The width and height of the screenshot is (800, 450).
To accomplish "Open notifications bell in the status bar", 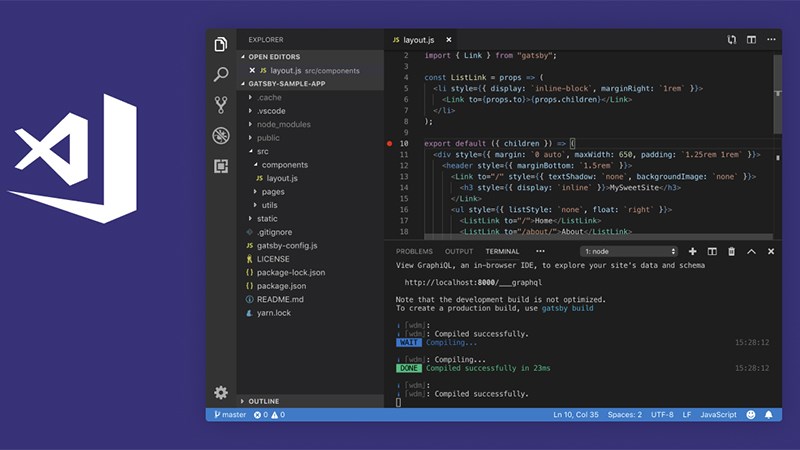I will pos(769,415).
